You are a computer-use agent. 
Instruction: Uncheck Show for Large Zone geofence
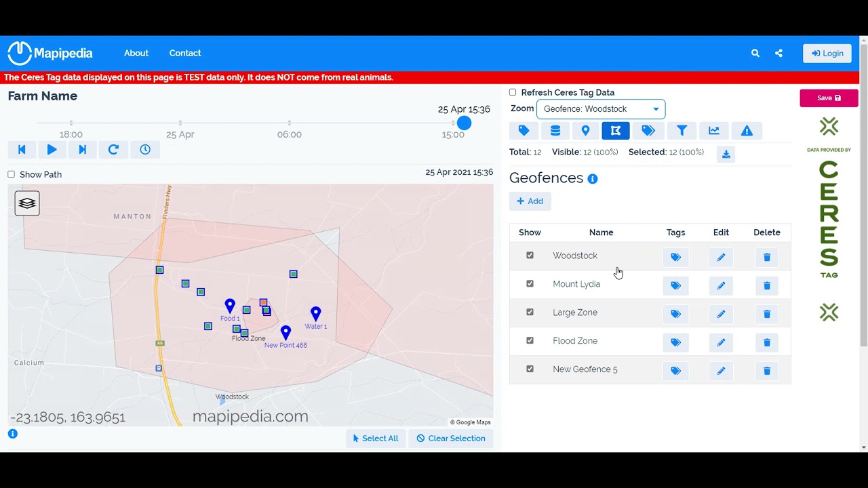click(530, 312)
